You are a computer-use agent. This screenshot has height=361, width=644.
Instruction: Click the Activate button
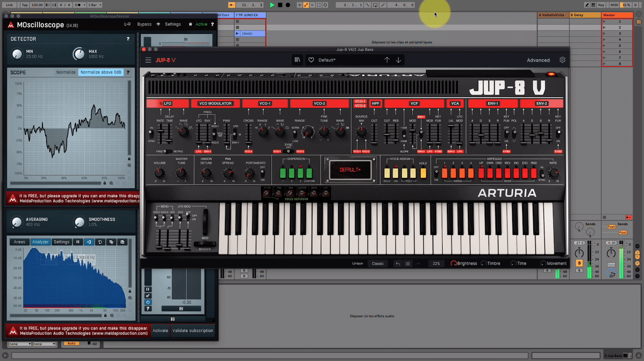coord(160,331)
